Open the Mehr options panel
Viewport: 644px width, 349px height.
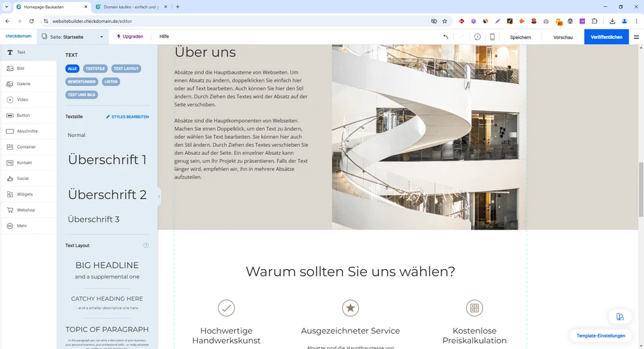28,226
